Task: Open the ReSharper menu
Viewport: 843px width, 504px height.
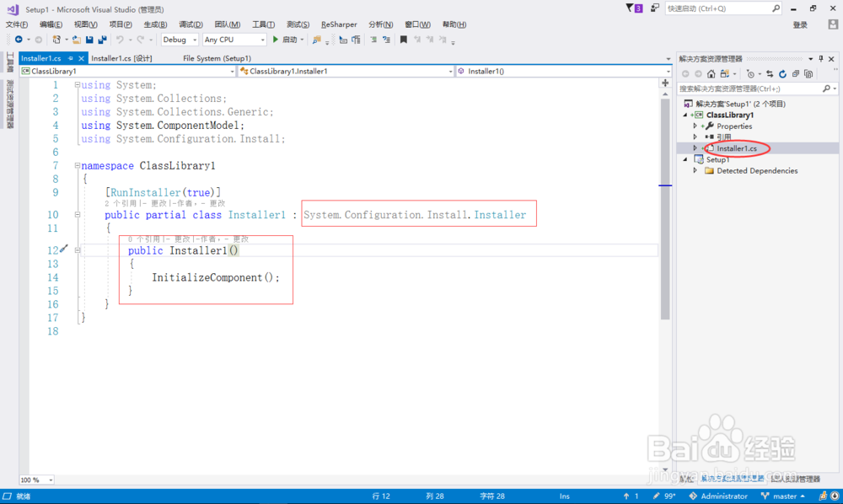Action: coord(339,24)
